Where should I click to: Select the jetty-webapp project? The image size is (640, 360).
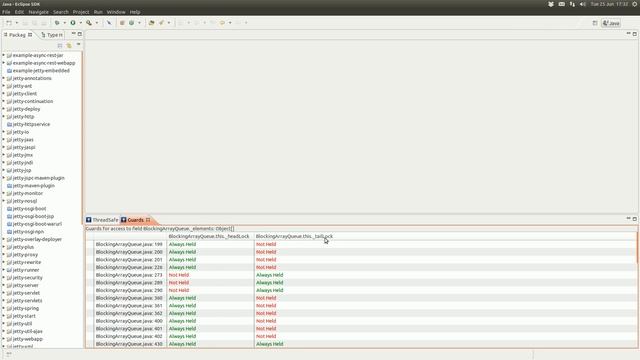click(27, 339)
